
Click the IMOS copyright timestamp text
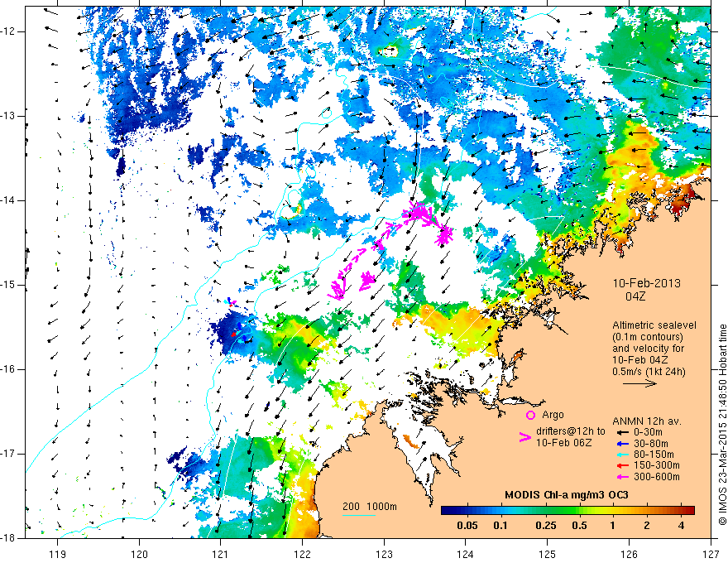pyautogui.click(x=722, y=425)
